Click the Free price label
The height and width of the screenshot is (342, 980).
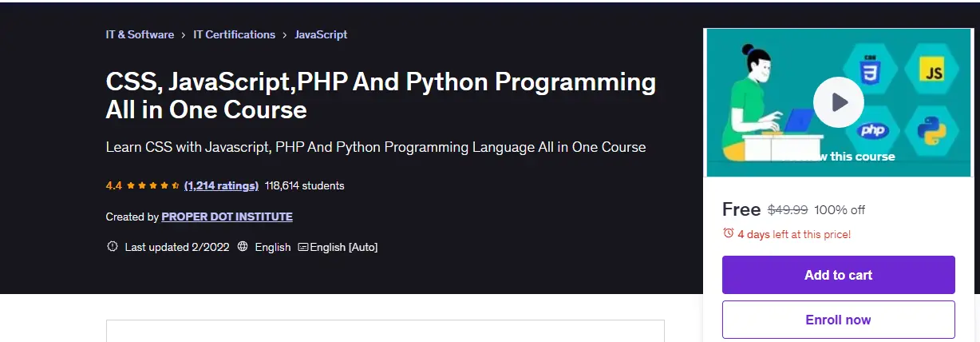point(741,209)
